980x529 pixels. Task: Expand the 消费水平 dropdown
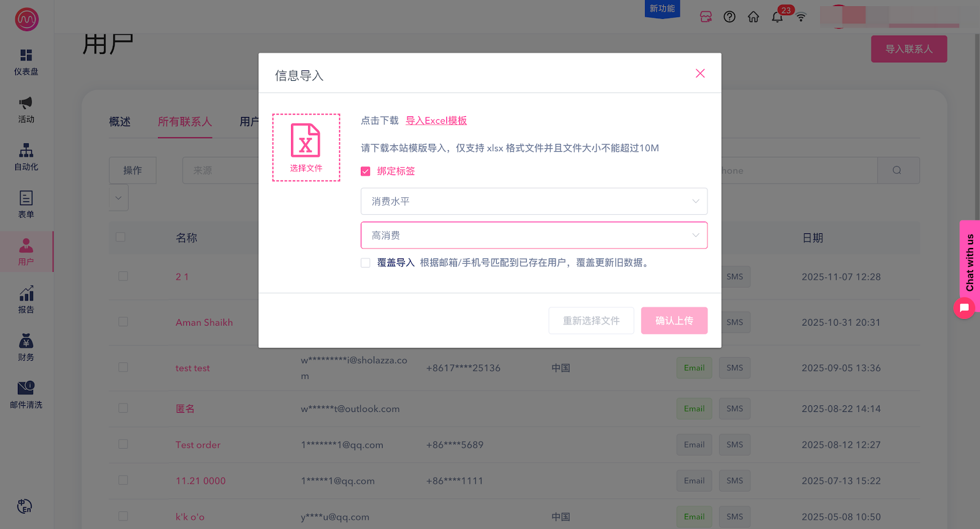coord(533,201)
